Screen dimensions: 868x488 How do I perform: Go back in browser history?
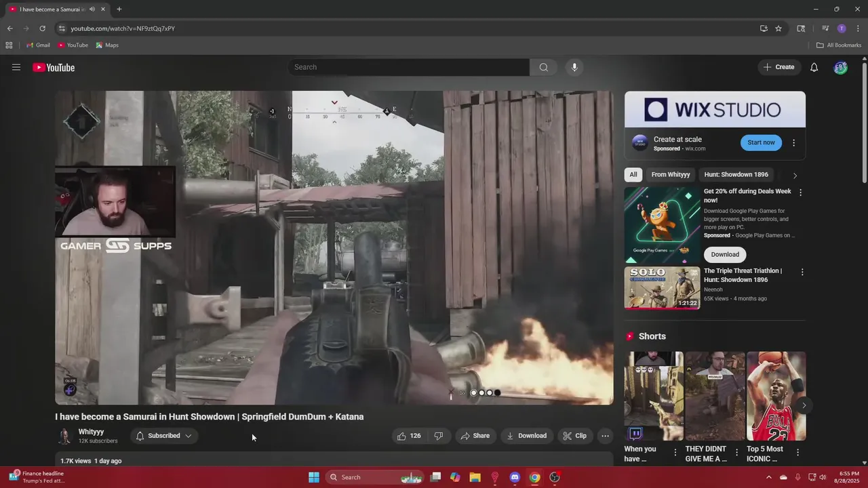pyautogui.click(x=9, y=28)
